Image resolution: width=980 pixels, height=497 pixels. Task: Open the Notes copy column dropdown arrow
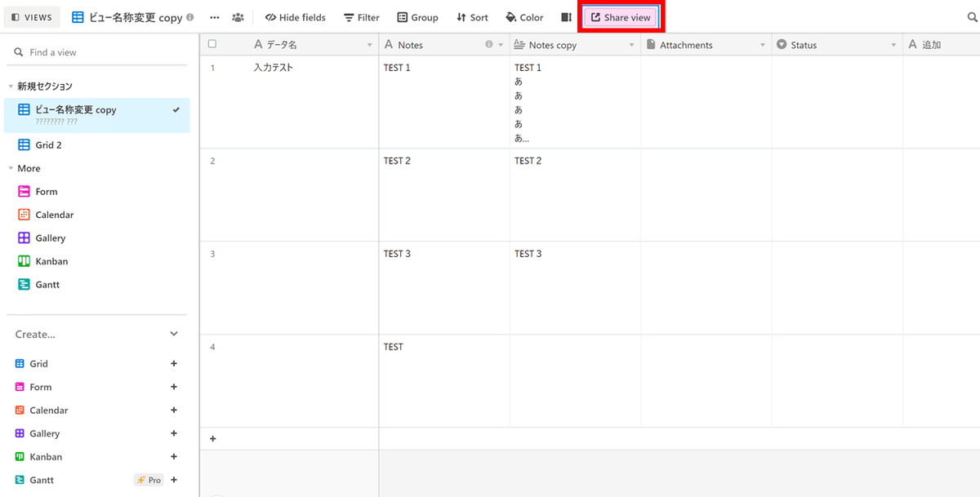pyautogui.click(x=631, y=45)
